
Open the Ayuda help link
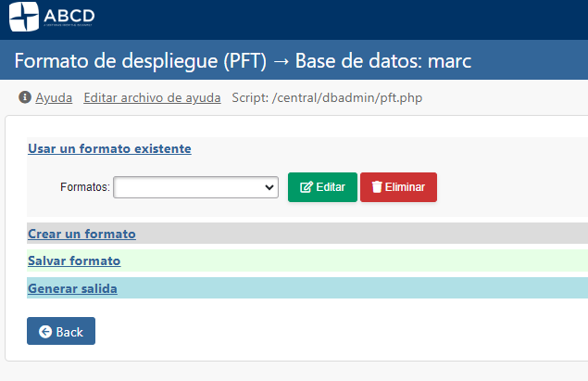point(54,97)
